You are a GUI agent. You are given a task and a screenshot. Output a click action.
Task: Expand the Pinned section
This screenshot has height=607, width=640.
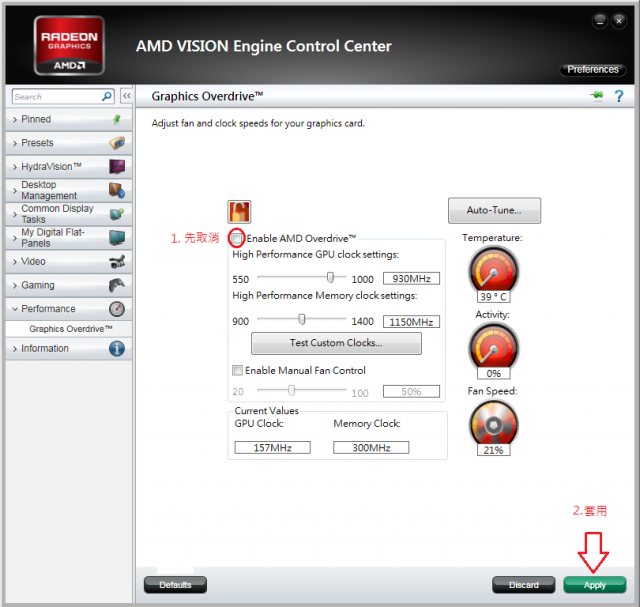69,119
